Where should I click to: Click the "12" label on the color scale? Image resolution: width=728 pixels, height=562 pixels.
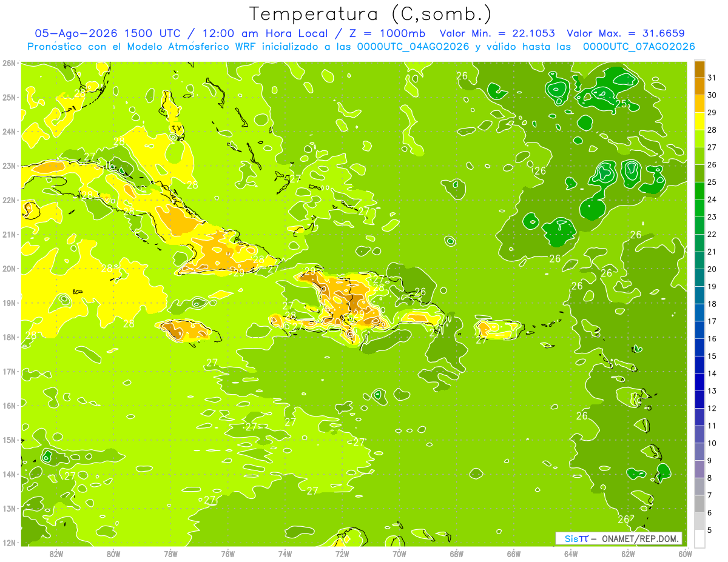(x=712, y=409)
